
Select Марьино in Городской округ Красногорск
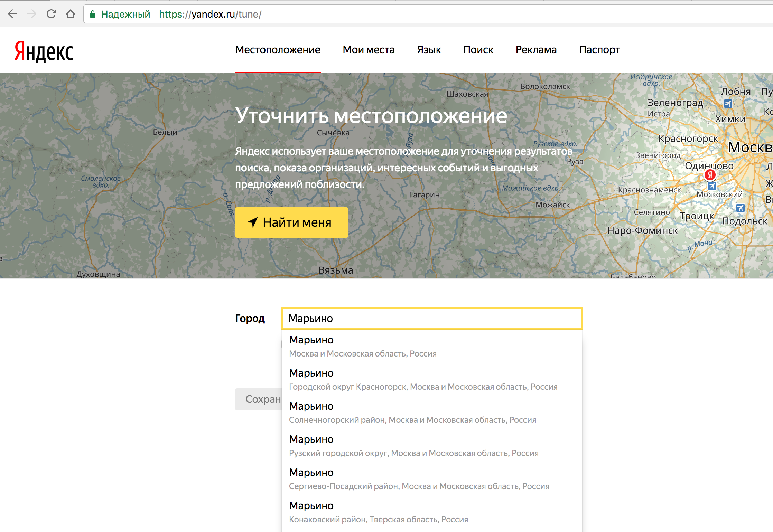click(x=432, y=379)
